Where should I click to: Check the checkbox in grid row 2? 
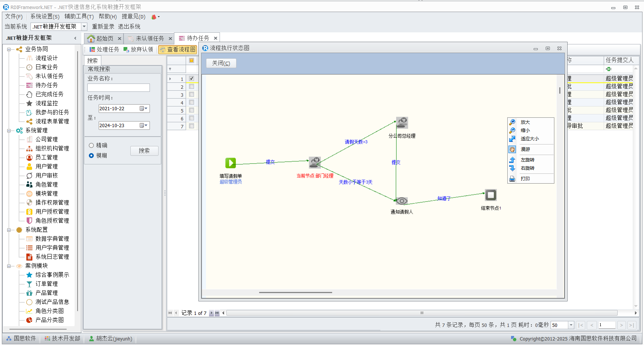point(191,87)
